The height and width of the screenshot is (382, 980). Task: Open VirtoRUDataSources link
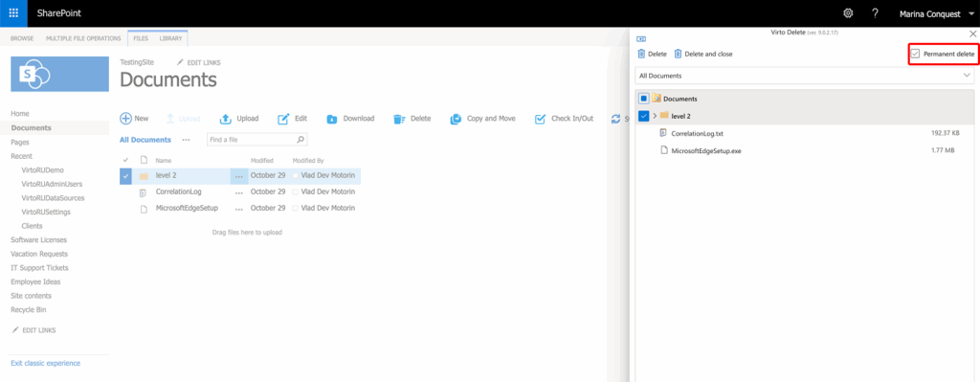(54, 197)
